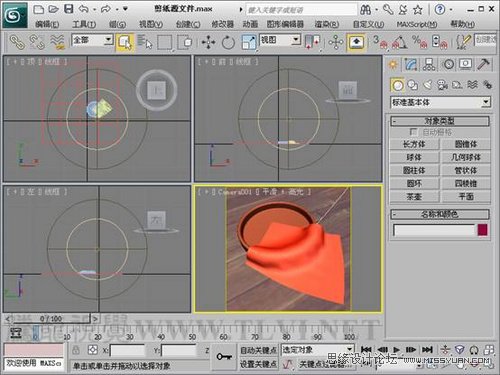
Task: Open the Standard Primitives dropdown
Action: pyautogui.click(x=441, y=102)
